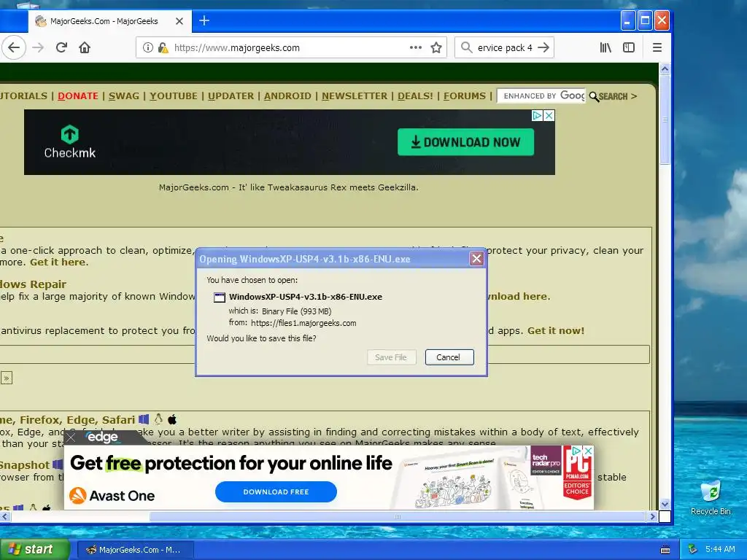Click Save File in the dialog
The height and width of the screenshot is (560, 747).
click(391, 357)
